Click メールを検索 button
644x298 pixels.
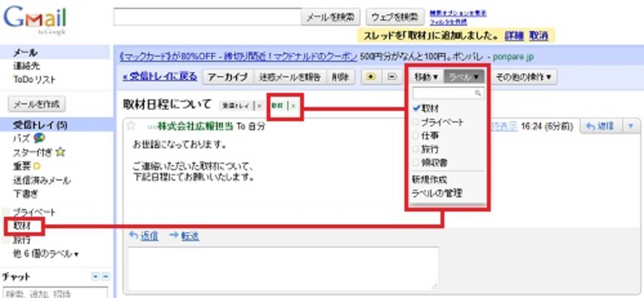click(331, 17)
